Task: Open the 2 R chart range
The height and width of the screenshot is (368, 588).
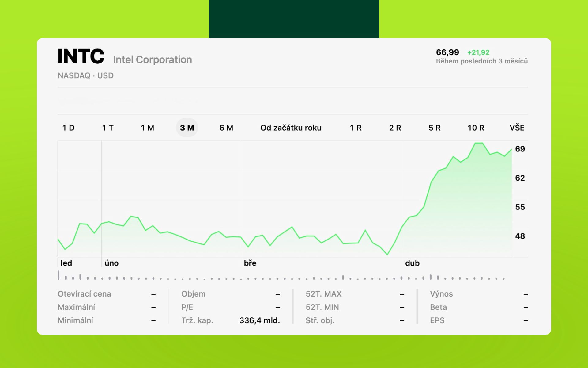Action: coord(395,128)
